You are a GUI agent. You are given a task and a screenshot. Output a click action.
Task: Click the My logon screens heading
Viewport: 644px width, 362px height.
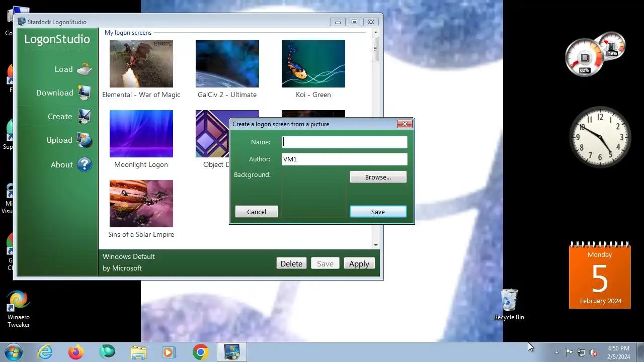[x=128, y=33]
